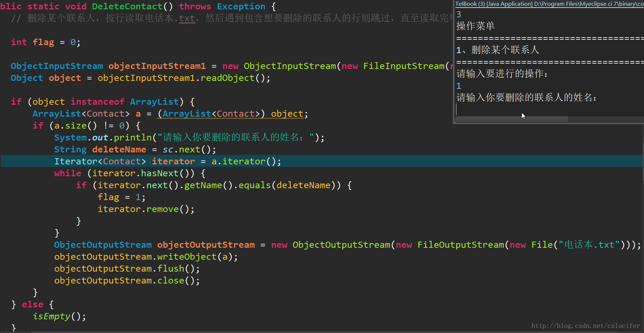Click 'instanceof' in the if condition
This screenshot has width=644, height=333.
(98, 102)
